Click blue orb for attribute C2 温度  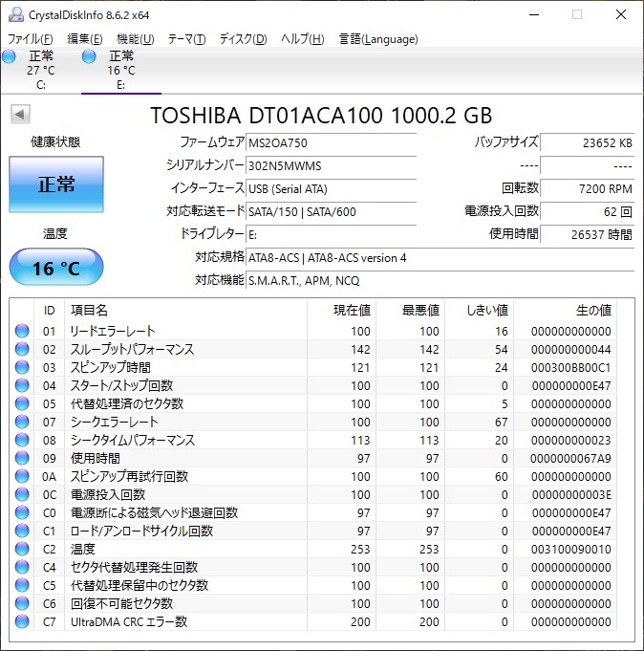[22, 549]
